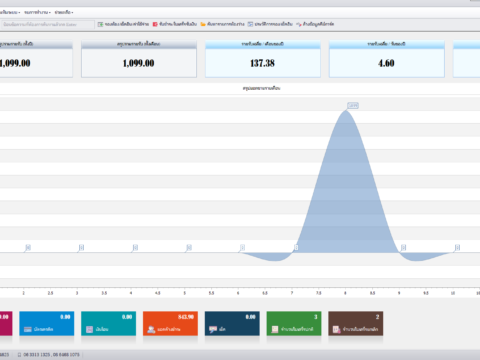Image resolution: width=480 pixels, height=360 pixels.
Task: Select the summary card showing 137.38
Action: click(x=263, y=59)
